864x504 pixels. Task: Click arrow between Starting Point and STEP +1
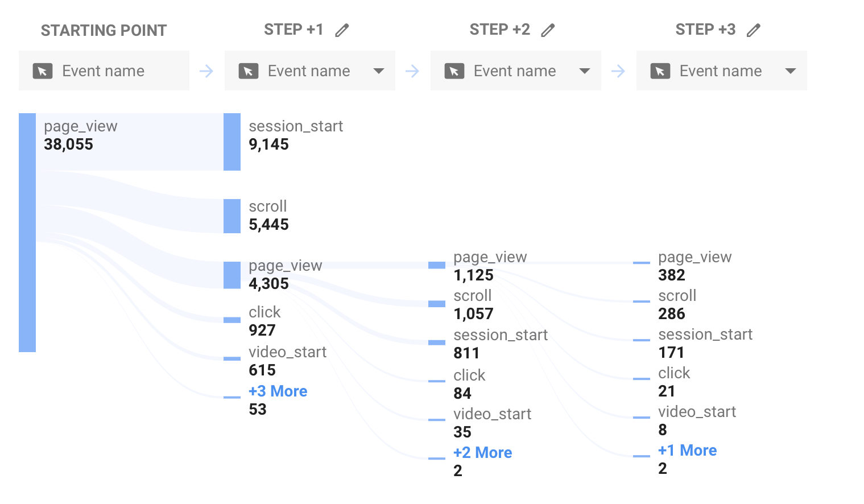[206, 71]
